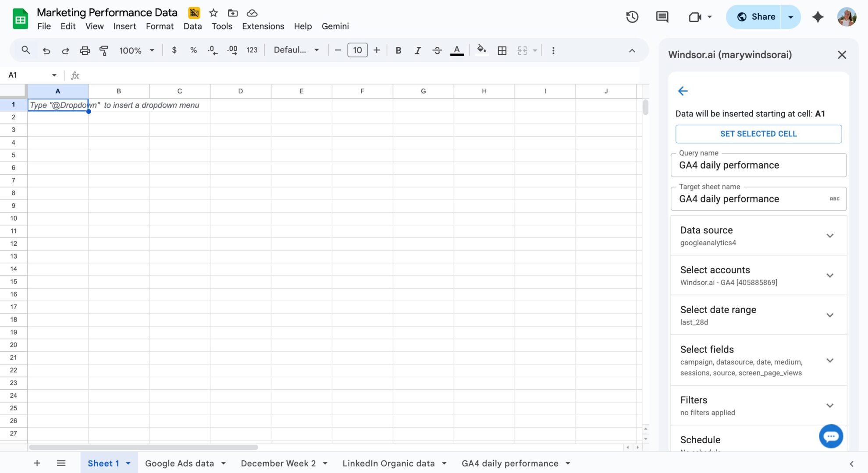Open the Extensions menu

(x=263, y=26)
